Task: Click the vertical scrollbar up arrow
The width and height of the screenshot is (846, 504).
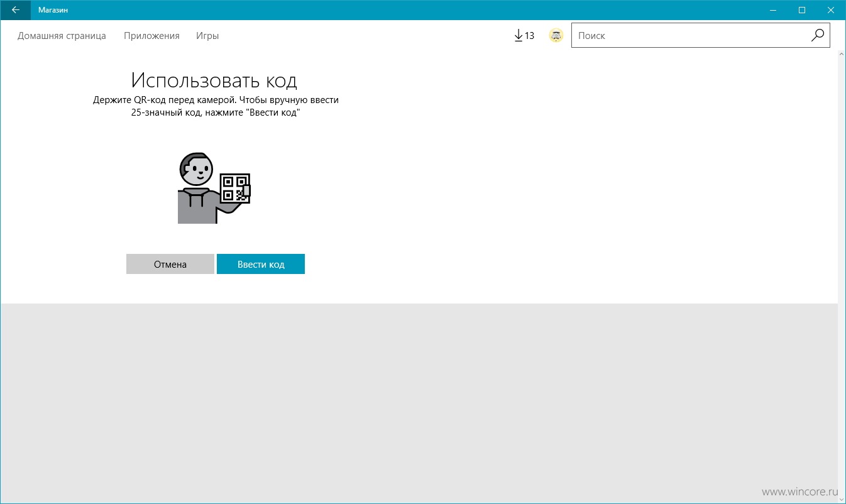Action: click(842, 55)
